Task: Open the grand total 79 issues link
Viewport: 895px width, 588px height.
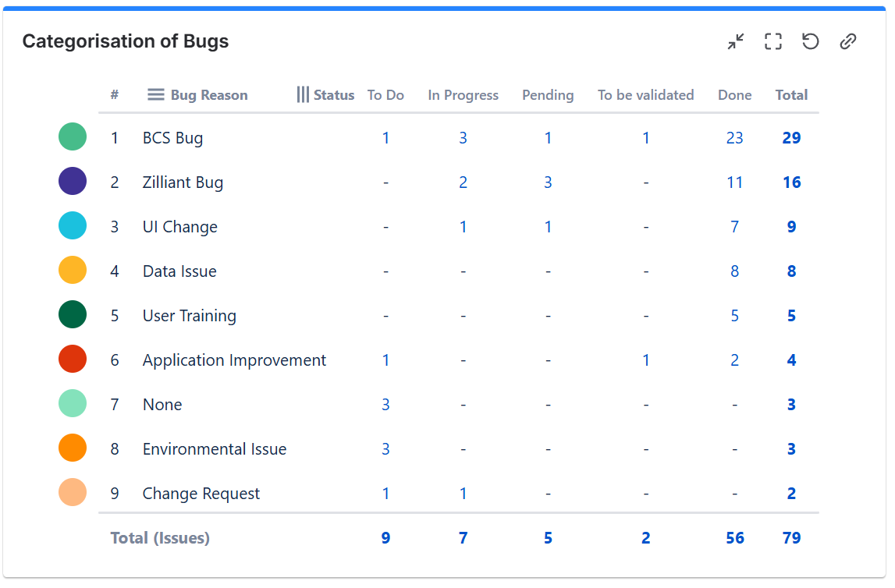Action: 791,538
